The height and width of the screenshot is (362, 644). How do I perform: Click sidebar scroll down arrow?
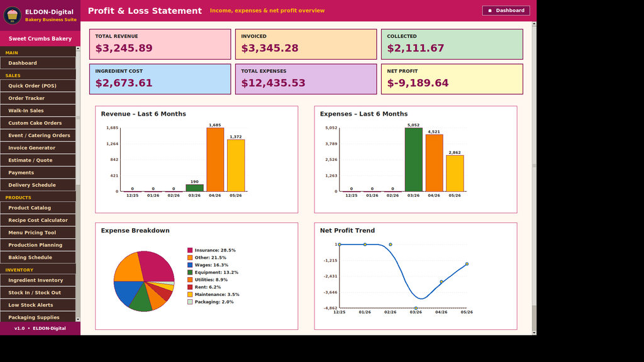(78, 319)
